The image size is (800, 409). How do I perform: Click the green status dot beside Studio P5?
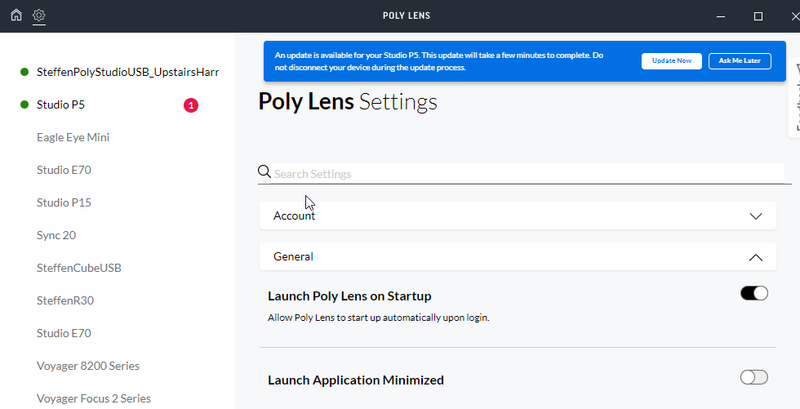[x=24, y=105]
